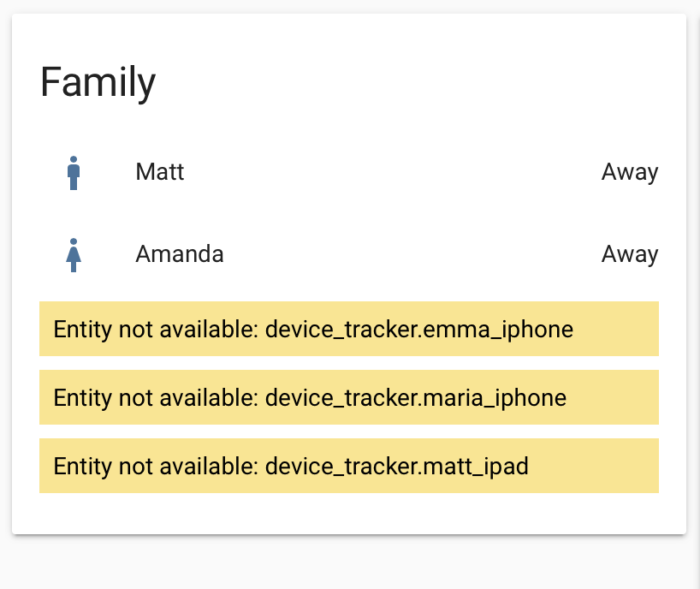This screenshot has height=589, width=700.
Task: Show more info for the Matt row
Action: tap(385, 172)
